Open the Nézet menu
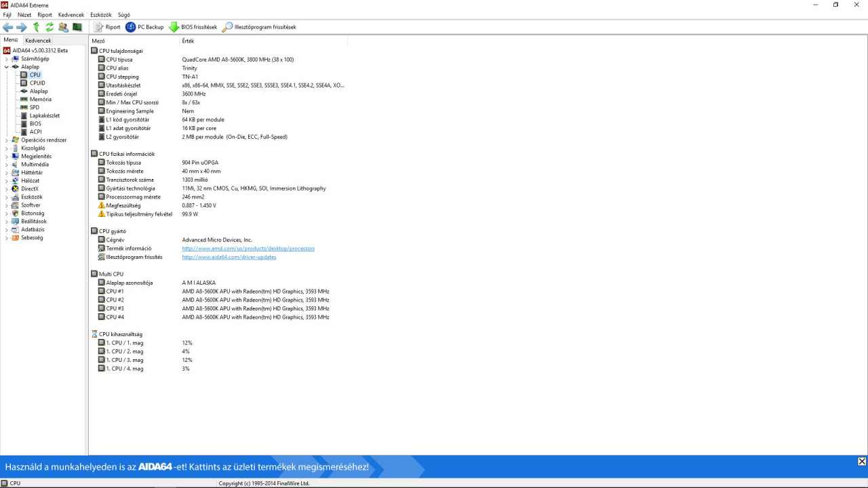This screenshot has width=868, height=488. click(x=24, y=14)
